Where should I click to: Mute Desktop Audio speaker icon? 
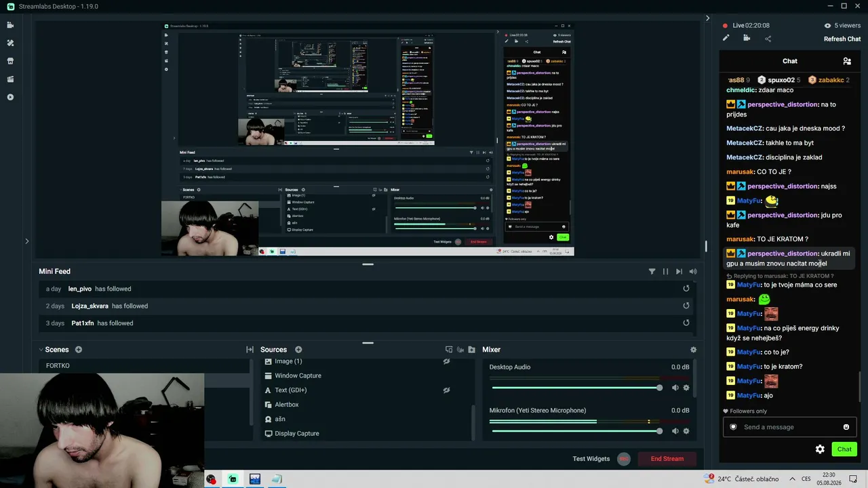675,388
